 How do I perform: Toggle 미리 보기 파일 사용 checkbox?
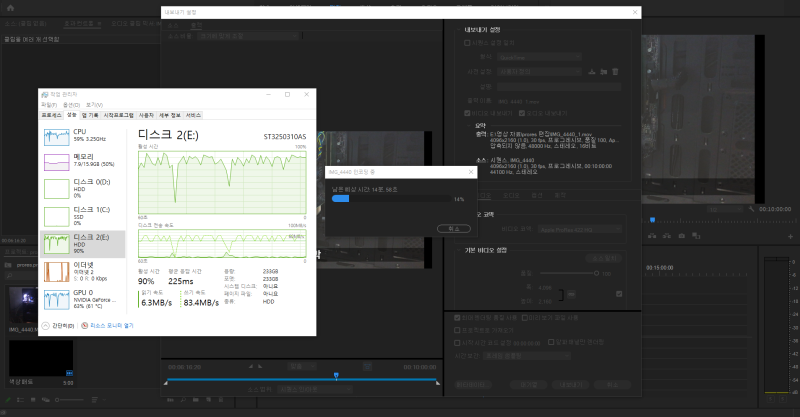click(x=524, y=317)
